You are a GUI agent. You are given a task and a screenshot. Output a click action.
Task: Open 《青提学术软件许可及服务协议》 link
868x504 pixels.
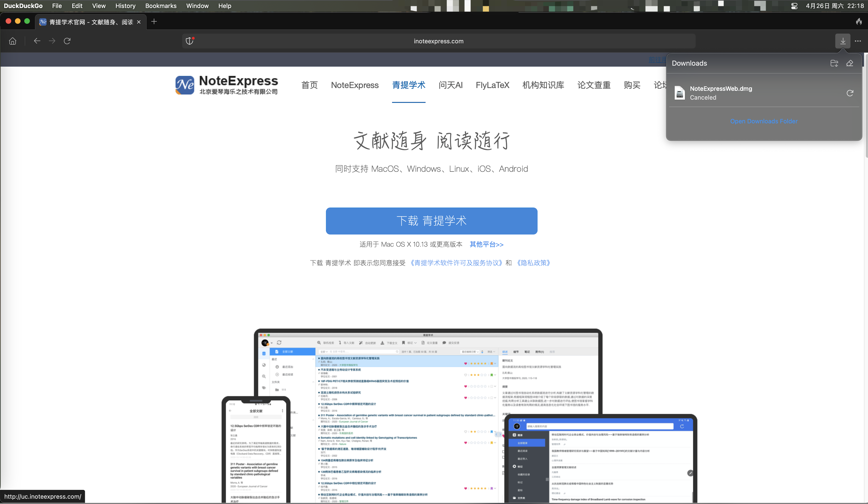[x=456, y=263]
